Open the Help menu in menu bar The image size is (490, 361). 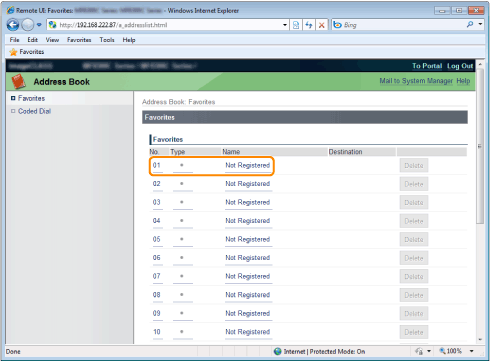tap(129, 40)
